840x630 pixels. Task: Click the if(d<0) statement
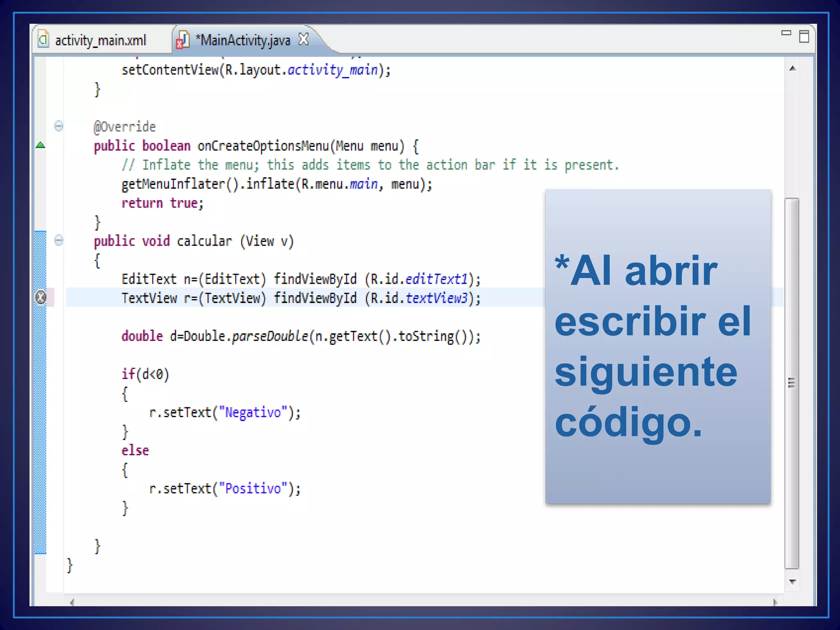[x=145, y=374]
